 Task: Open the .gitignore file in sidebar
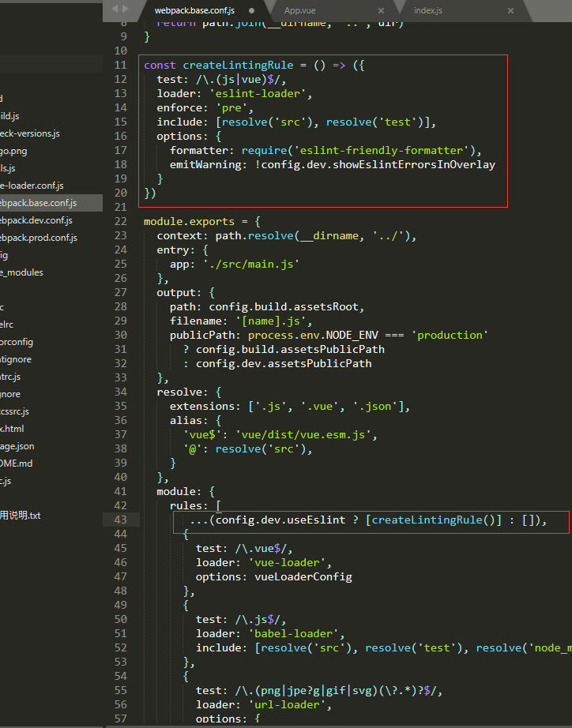(10, 394)
